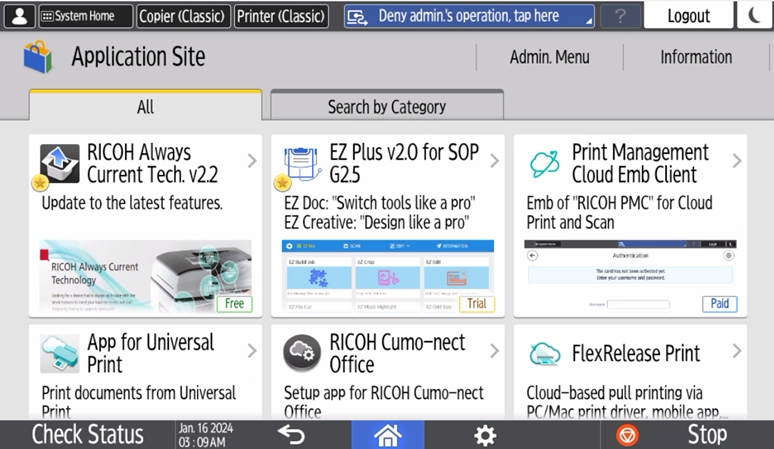Image resolution: width=774 pixels, height=449 pixels.
Task: Tap the App for Universal Print icon
Action: tap(60, 353)
